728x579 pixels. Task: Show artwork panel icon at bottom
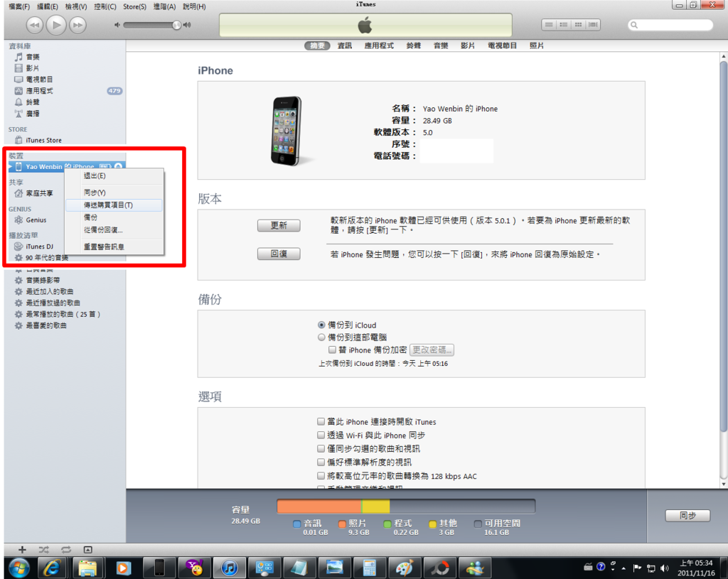[x=87, y=550]
